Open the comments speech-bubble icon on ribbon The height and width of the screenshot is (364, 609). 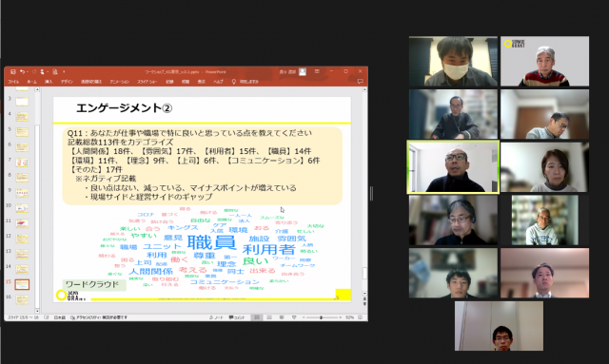[360, 82]
